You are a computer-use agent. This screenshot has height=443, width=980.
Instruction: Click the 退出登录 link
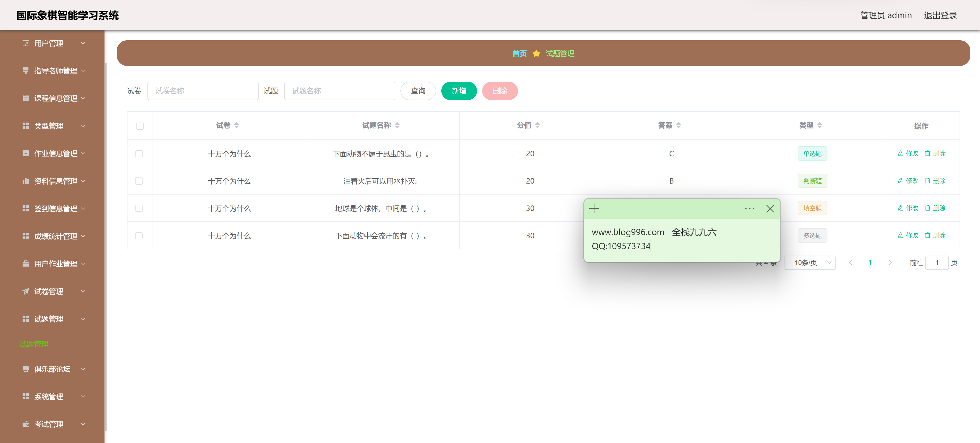click(940, 15)
